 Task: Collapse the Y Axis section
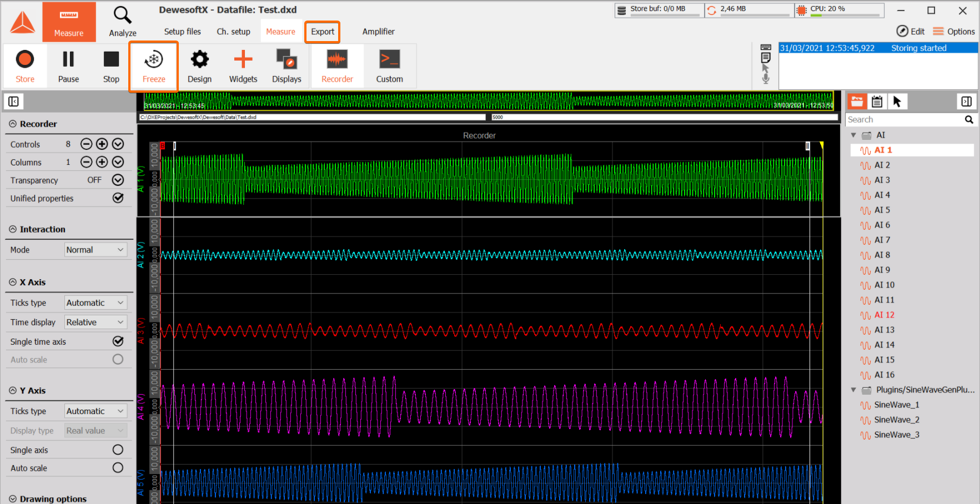point(13,390)
